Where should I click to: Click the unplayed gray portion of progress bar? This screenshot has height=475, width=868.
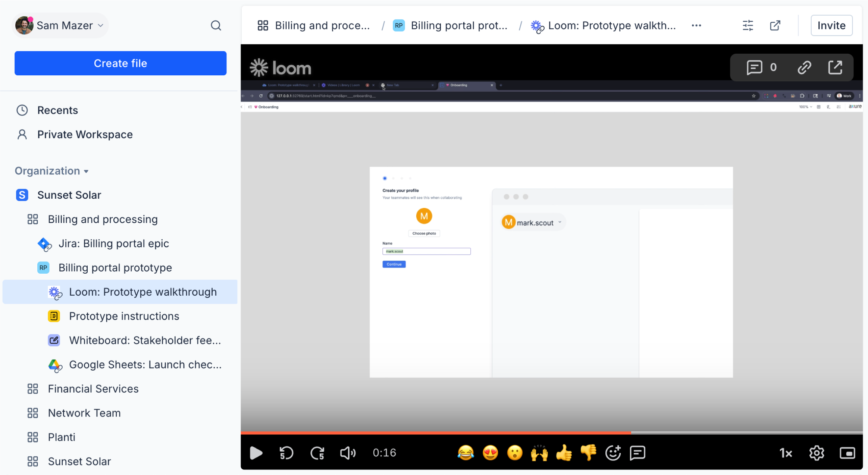click(747, 432)
